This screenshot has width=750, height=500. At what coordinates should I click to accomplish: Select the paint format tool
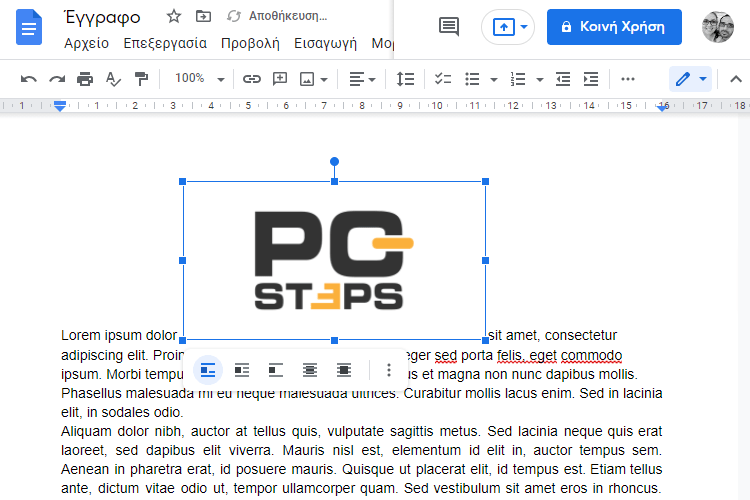point(141,79)
